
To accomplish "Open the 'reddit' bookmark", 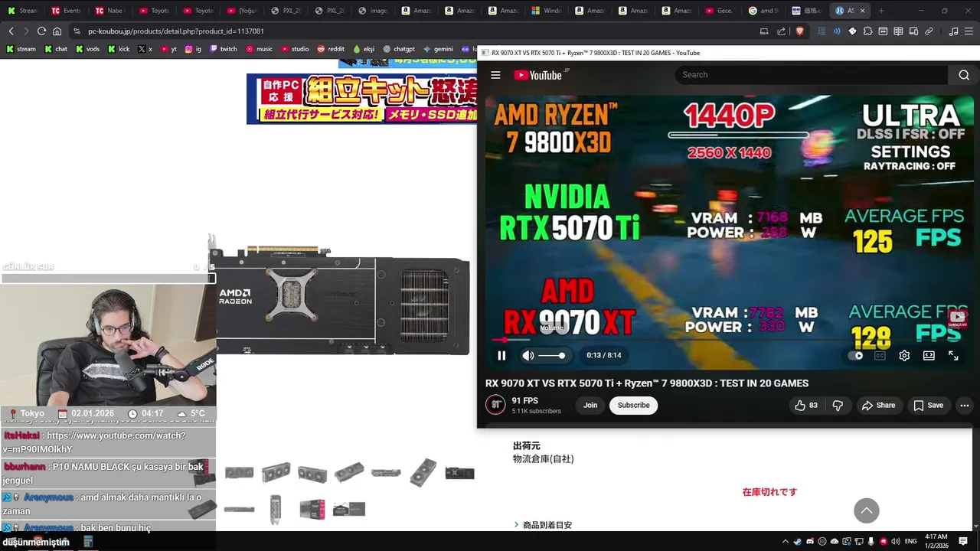I will (x=331, y=49).
